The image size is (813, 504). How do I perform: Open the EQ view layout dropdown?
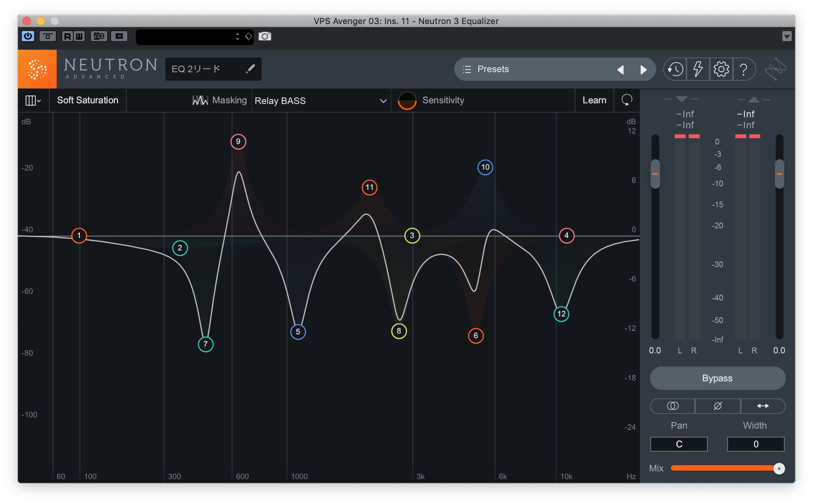(33, 101)
